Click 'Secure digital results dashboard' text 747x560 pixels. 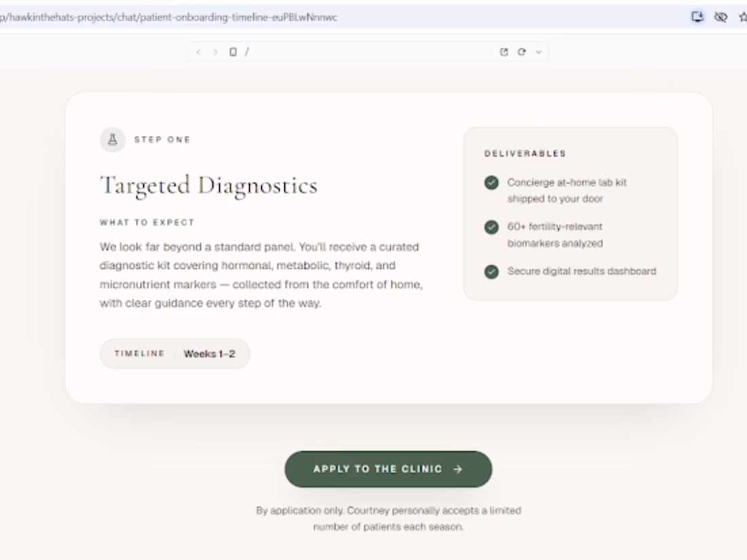[x=581, y=271]
